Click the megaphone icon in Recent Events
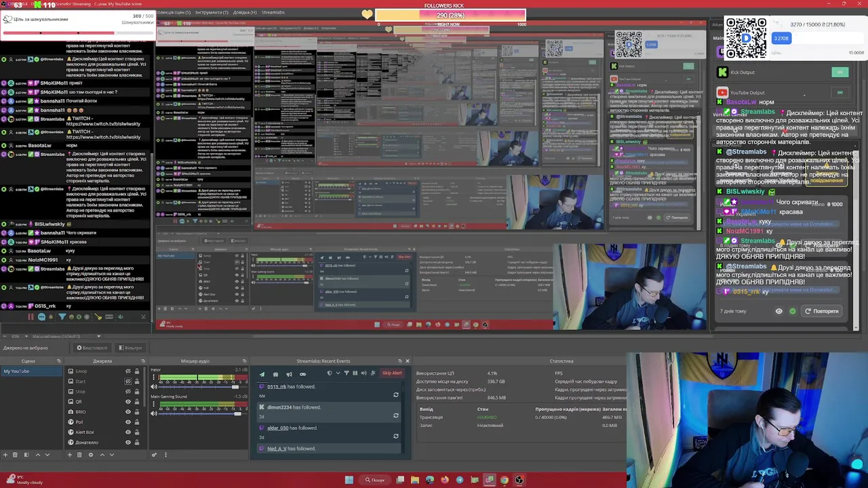 point(289,374)
